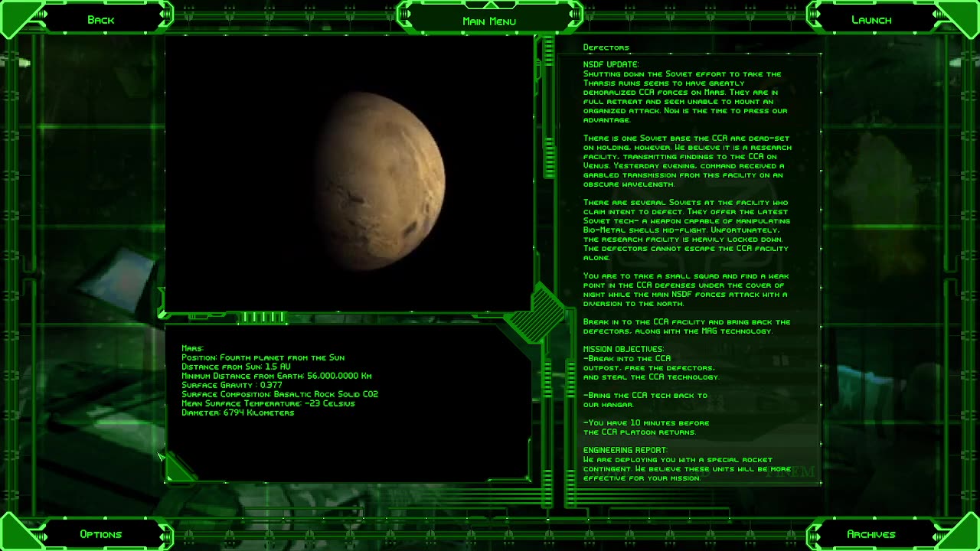Click line 'diversion to the north.'
The width and height of the screenshot is (980, 551).
click(x=635, y=303)
